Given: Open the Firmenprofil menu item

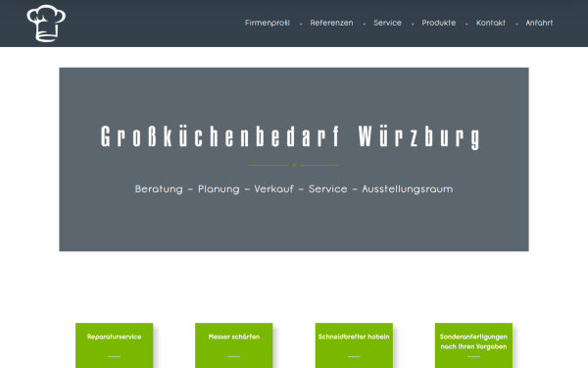Looking at the screenshot, I should [x=268, y=23].
